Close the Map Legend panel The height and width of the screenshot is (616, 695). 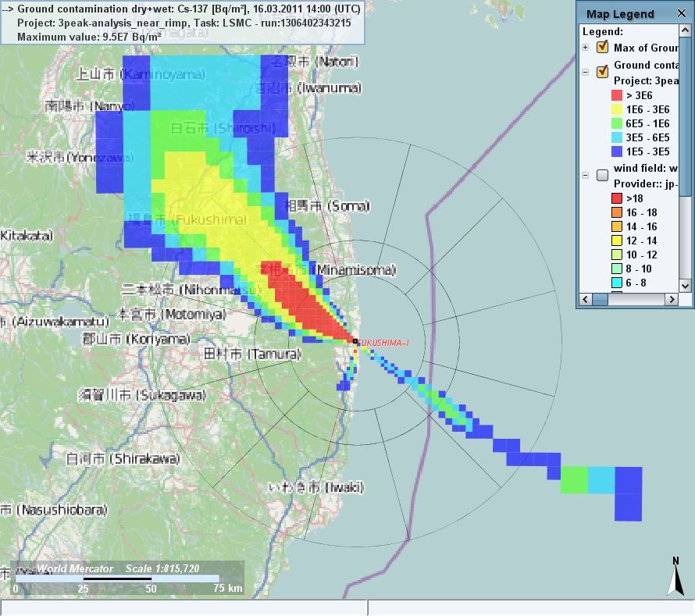click(682, 13)
